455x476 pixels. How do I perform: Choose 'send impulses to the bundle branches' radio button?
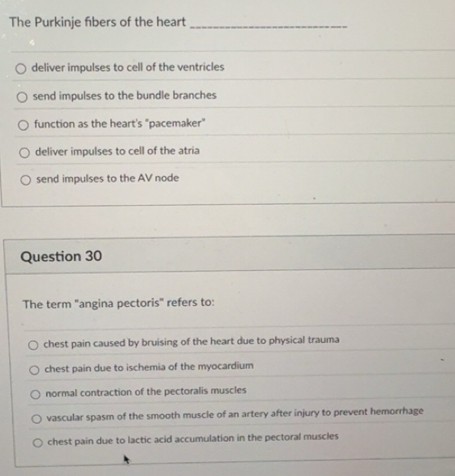[22, 97]
